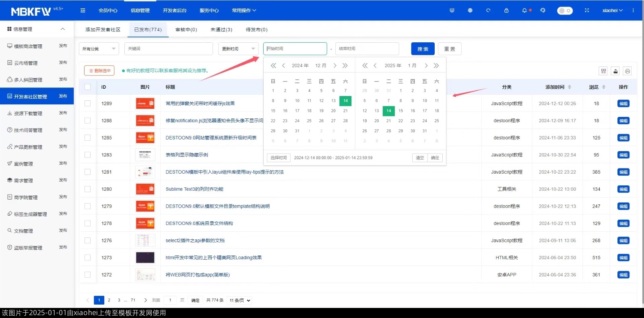The height and width of the screenshot is (318, 644).
Task: Switch to 添加开发者社区 tab
Action: (103, 30)
